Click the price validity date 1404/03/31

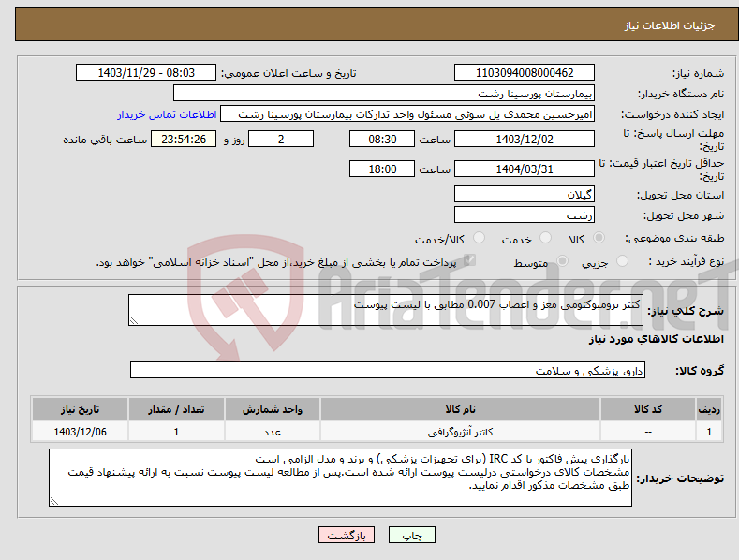(525, 169)
